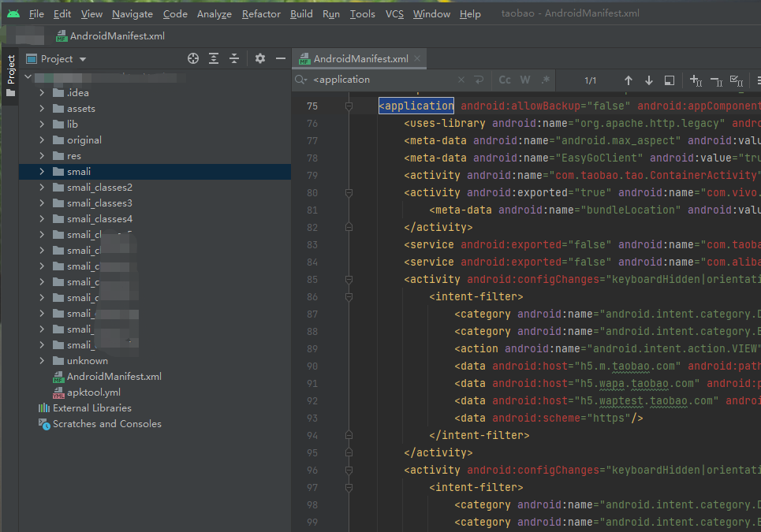Expand the smali_classes2 folder
Image resolution: width=761 pixels, height=532 pixels.
point(41,187)
